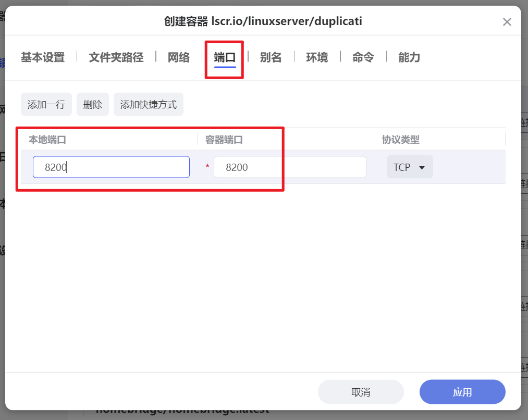528x420 pixels.
Task: Select the 能力 tab
Action: 409,57
